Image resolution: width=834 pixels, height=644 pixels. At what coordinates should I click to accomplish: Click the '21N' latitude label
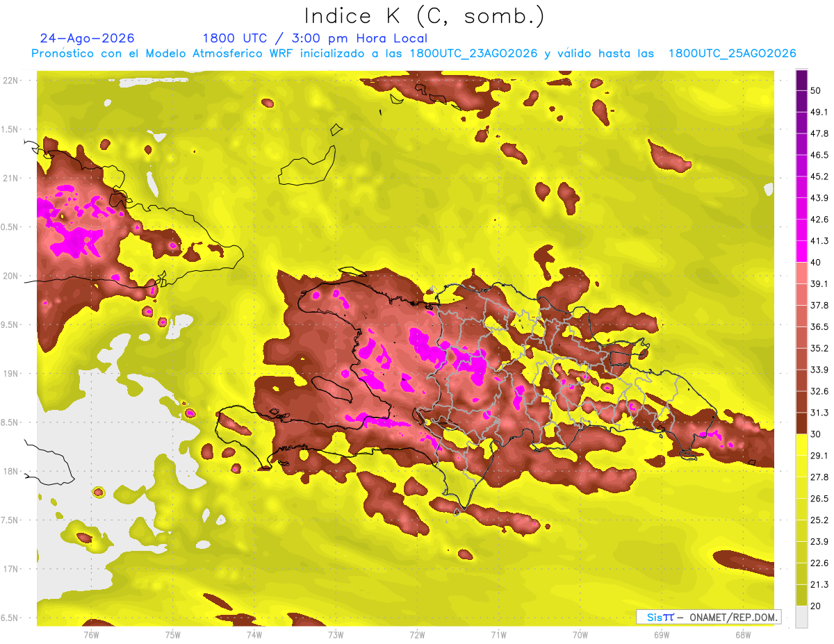10,178
